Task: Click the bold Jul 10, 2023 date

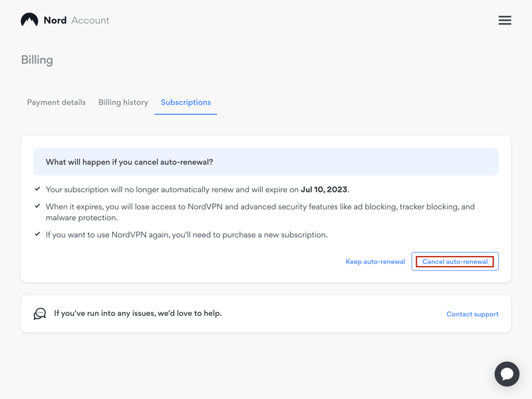Action: click(x=324, y=190)
